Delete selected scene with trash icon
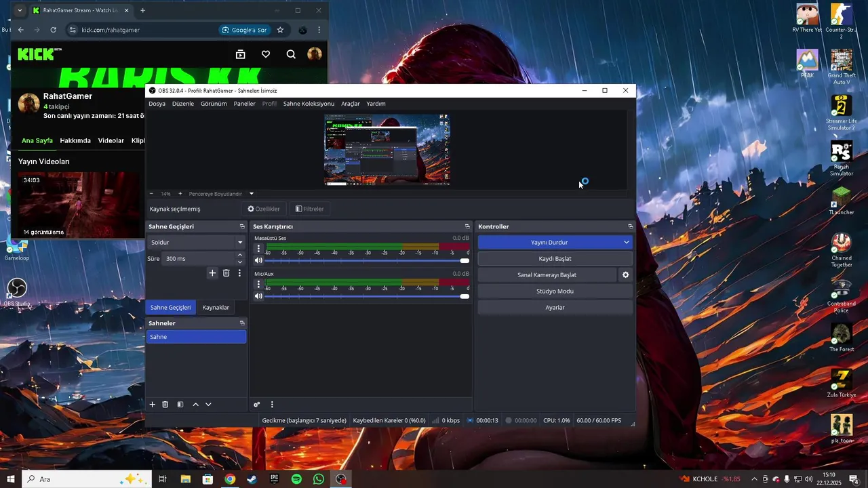 click(x=165, y=405)
